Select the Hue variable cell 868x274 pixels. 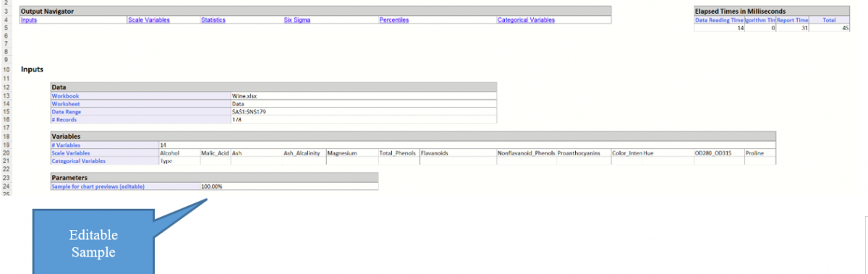click(668, 153)
